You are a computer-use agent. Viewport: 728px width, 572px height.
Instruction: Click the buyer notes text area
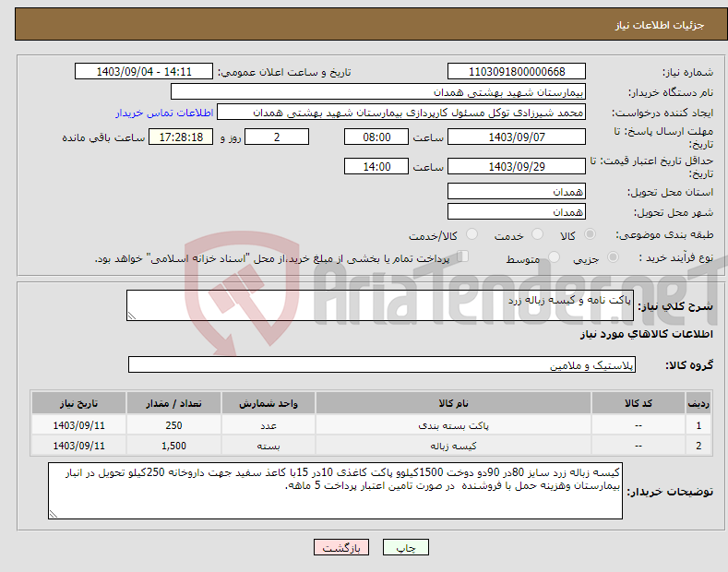pyautogui.click(x=335, y=491)
